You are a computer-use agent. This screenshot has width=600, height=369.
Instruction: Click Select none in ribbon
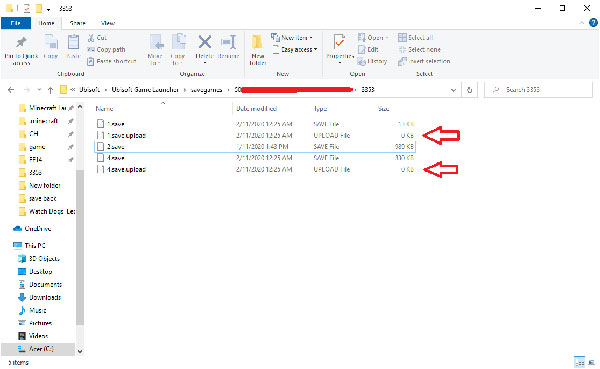(x=419, y=49)
